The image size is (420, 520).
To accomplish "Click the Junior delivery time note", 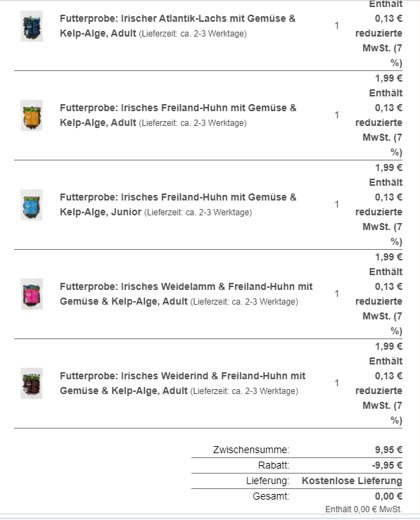I will [198, 213].
